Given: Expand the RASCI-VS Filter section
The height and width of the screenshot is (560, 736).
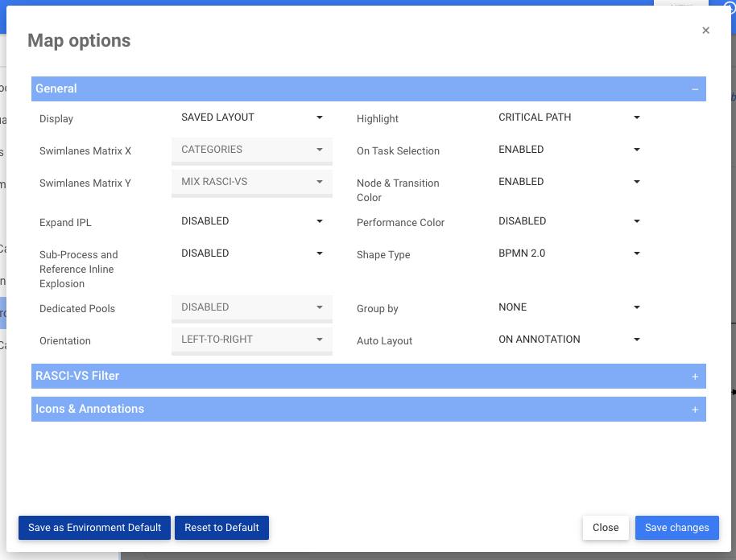Looking at the screenshot, I should coord(694,376).
